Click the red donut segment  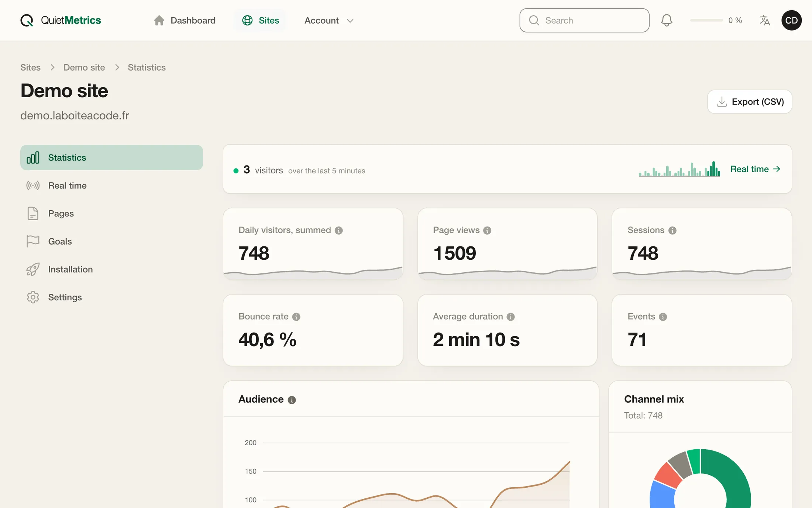tap(669, 475)
